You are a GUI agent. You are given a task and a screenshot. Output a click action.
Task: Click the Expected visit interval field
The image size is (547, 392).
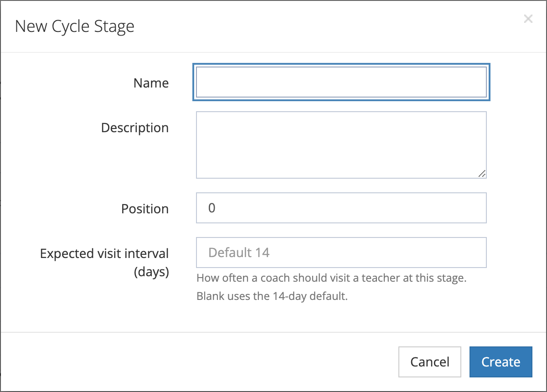click(341, 252)
